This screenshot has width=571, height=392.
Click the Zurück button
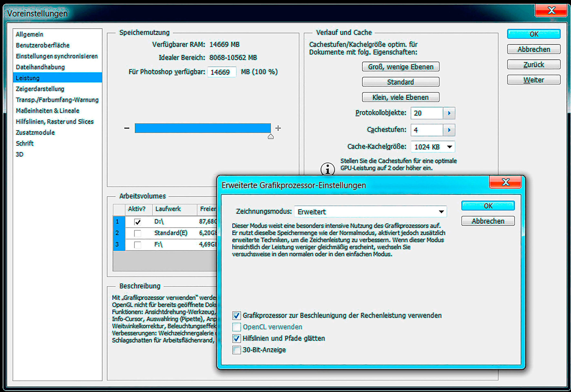pyautogui.click(x=534, y=64)
